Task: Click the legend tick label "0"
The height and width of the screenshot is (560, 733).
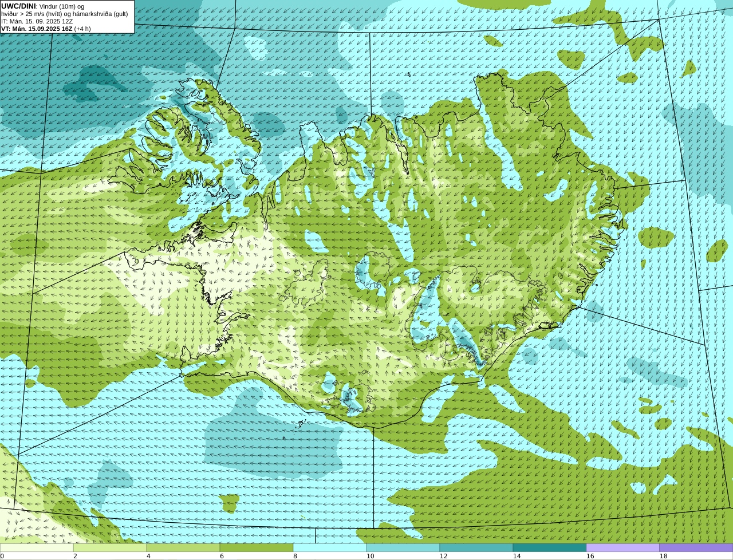Action: (x=2, y=556)
